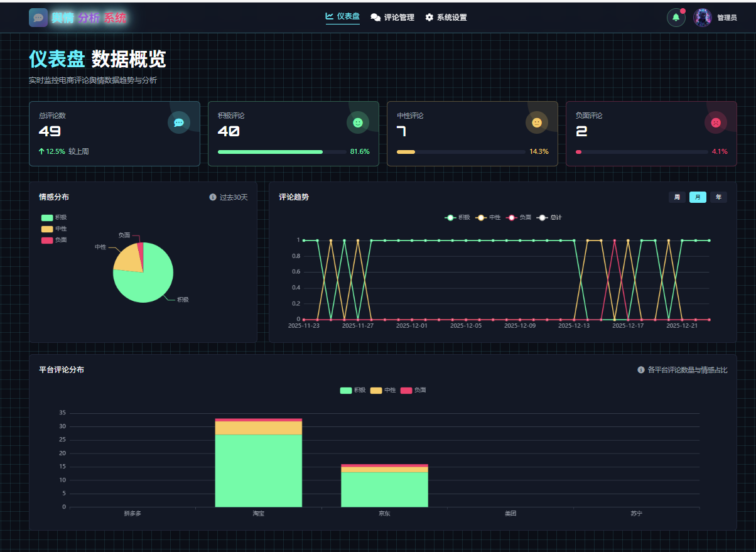756x552 pixels.
Task: Toggle 总计 series in the trend chart legend
Action: [549, 217]
